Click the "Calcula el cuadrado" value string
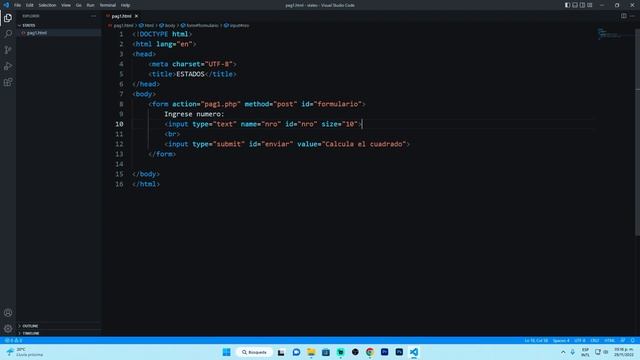 pos(364,144)
